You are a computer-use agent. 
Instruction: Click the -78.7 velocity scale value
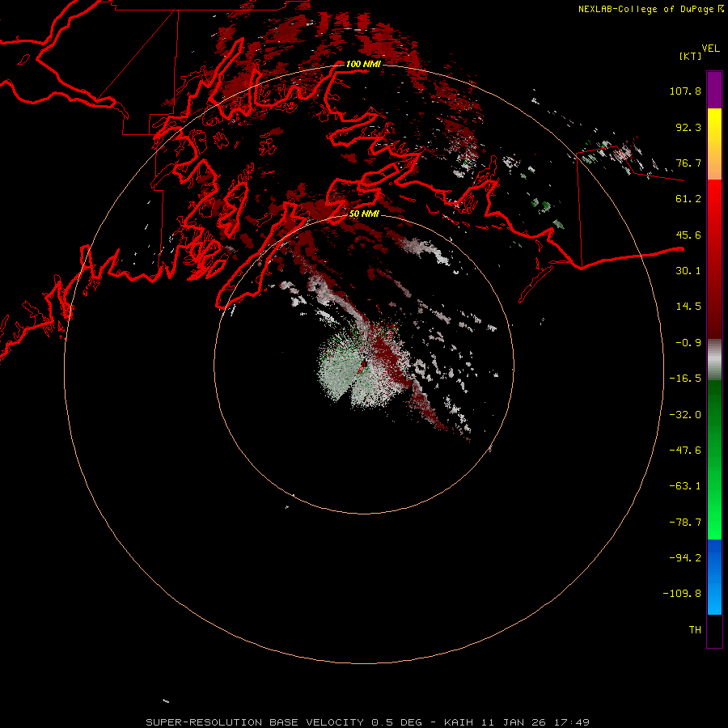(x=685, y=523)
